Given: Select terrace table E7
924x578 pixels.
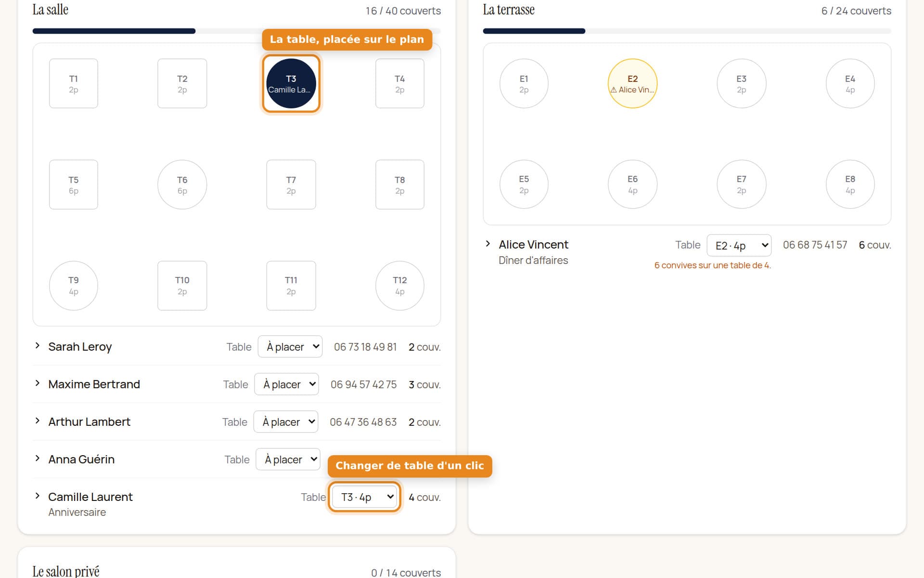Looking at the screenshot, I should (742, 184).
